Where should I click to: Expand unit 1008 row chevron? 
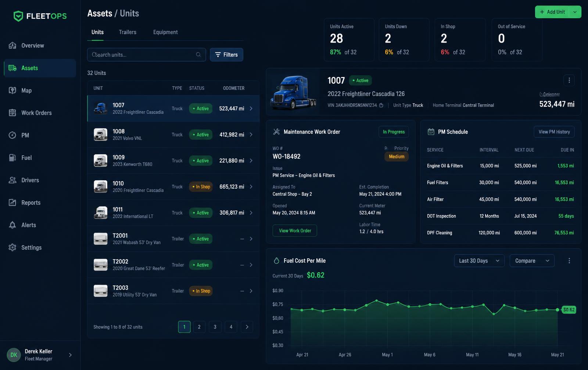tap(251, 135)
